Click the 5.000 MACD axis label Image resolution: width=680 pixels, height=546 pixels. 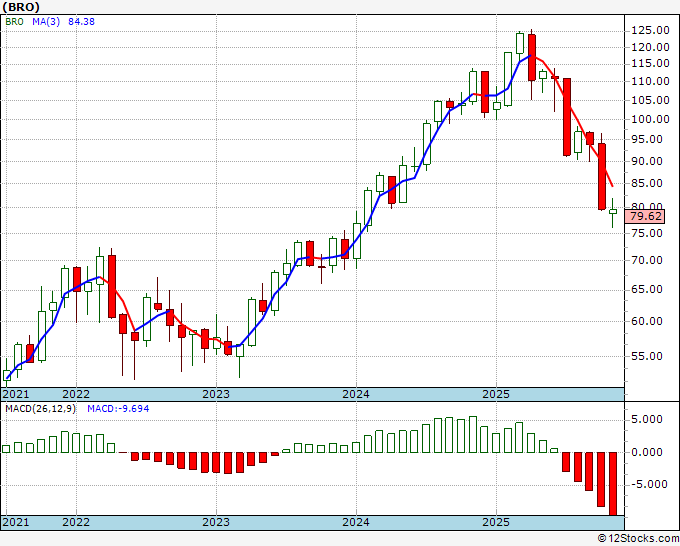click(647, 419)
